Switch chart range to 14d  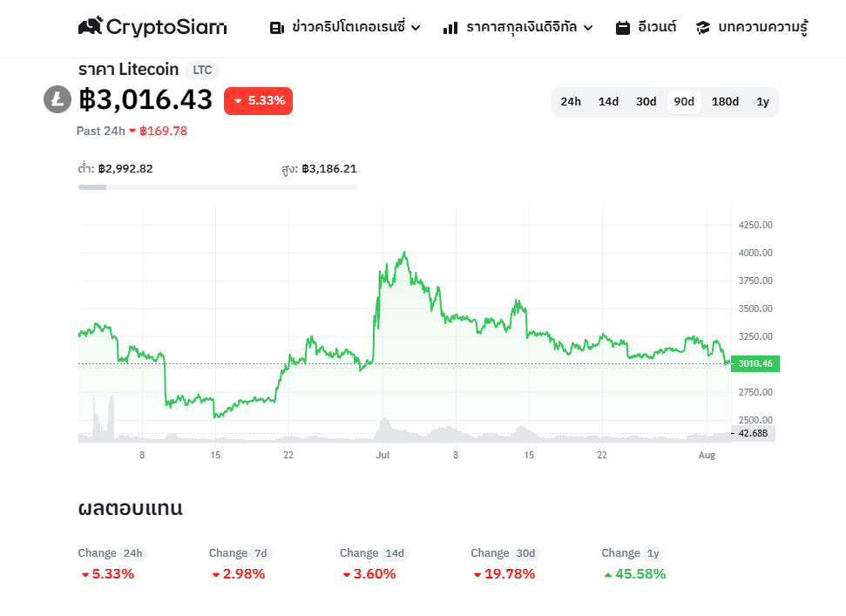608,102
